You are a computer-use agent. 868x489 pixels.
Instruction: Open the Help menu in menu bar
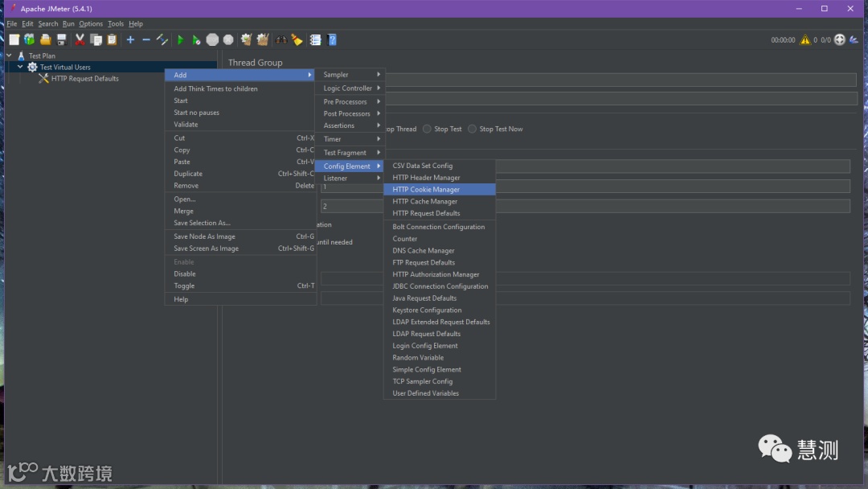tap(136, 24)
